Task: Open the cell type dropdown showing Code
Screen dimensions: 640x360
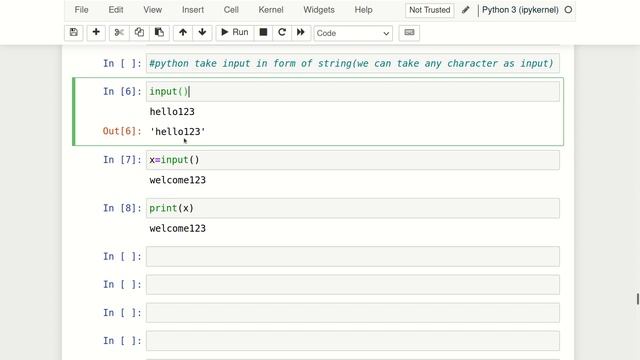Action: (353, 33)
